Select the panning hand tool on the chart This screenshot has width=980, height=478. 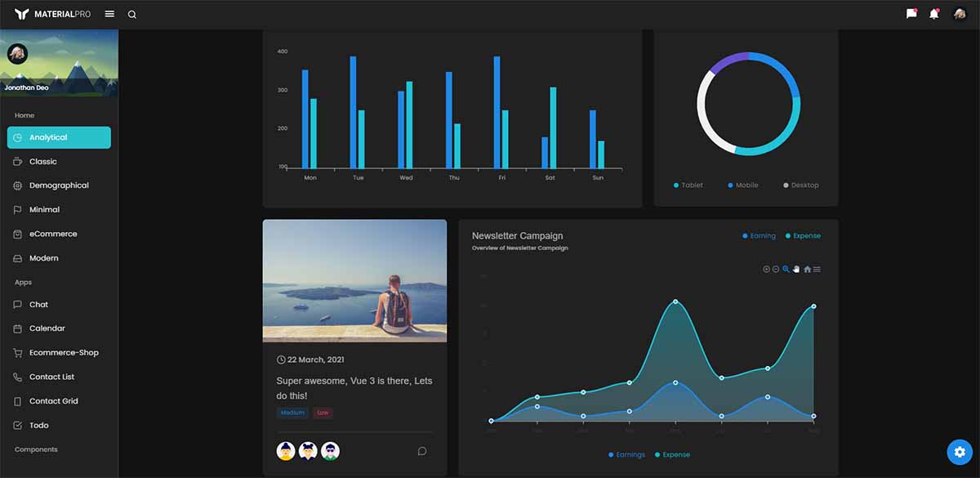click(x=795, y=269)
